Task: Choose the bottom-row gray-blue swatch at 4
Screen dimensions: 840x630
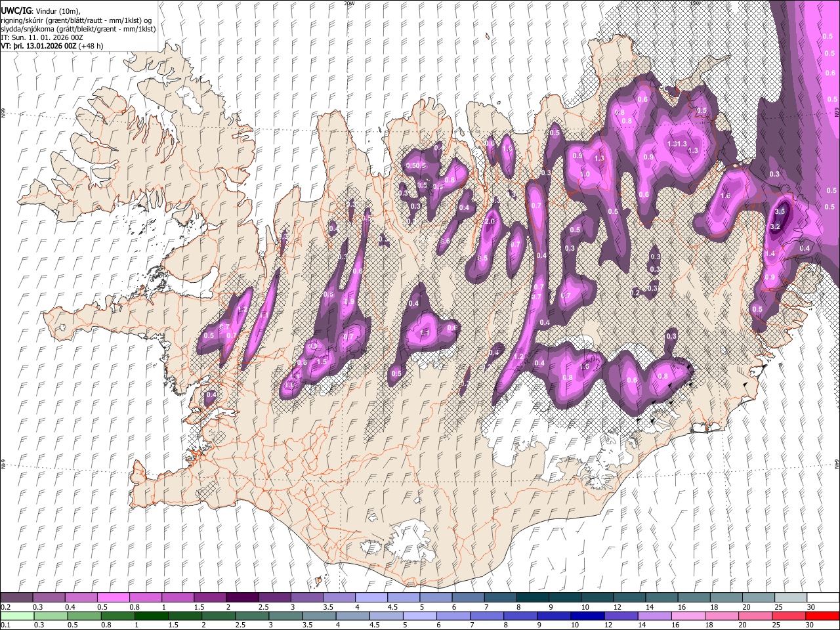Action: pos(352,616)
